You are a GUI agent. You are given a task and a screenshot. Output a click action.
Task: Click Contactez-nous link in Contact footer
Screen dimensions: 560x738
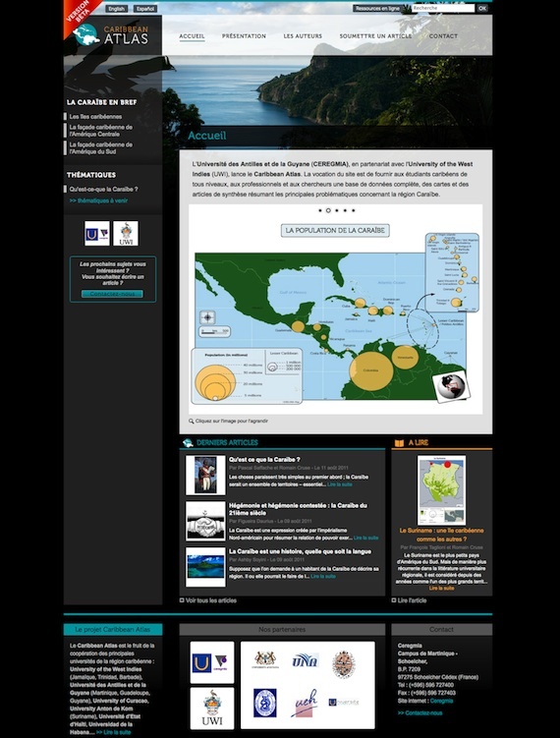(x=420, y=712)
